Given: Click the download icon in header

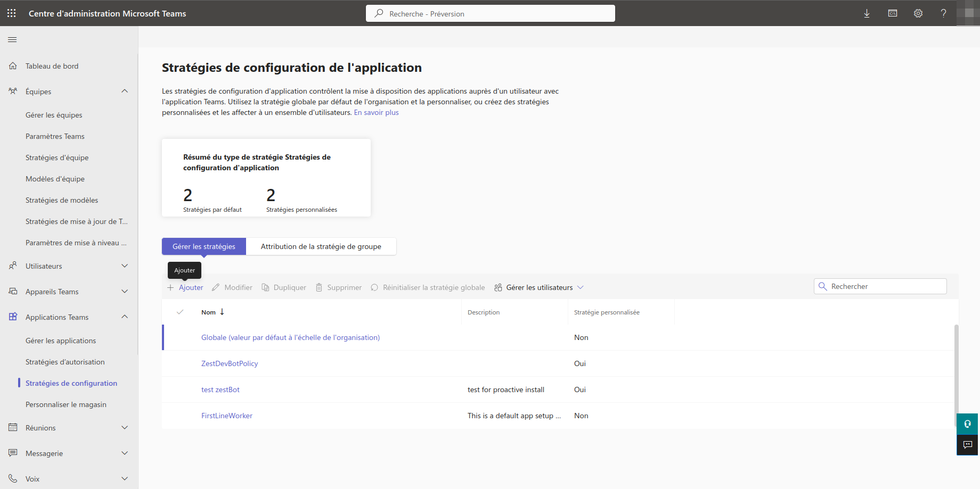Looking at the screenshot, I should click(x=867, y=13).
